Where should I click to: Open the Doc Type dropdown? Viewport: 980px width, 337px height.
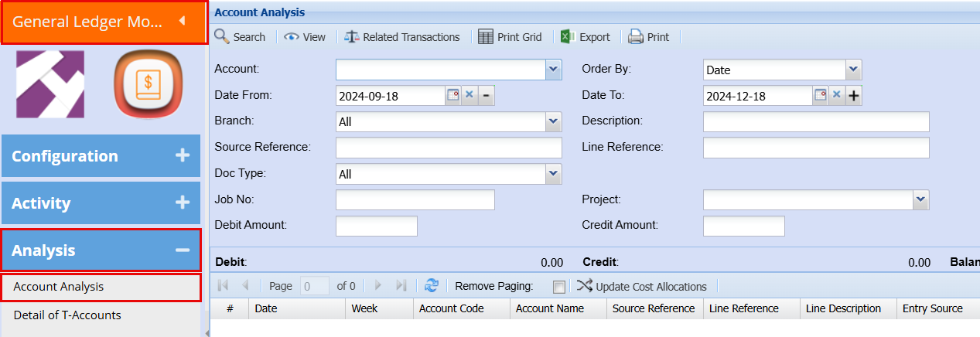553,174
